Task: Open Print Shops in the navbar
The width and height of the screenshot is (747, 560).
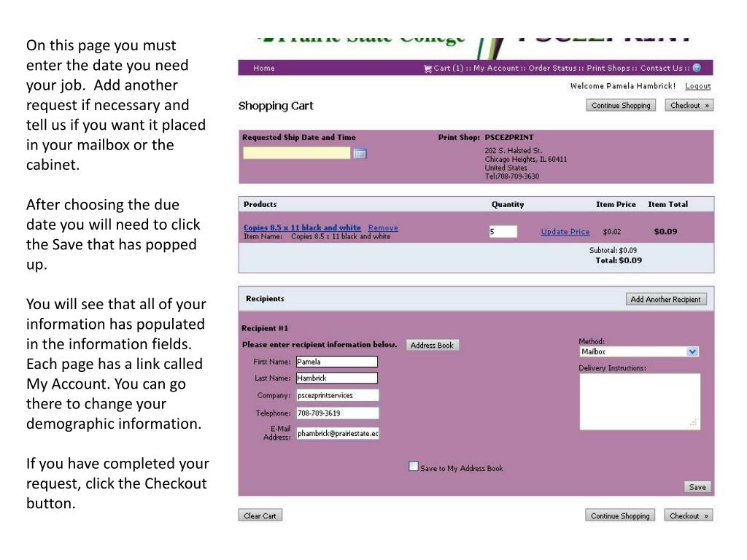Action: pos(608,68)
